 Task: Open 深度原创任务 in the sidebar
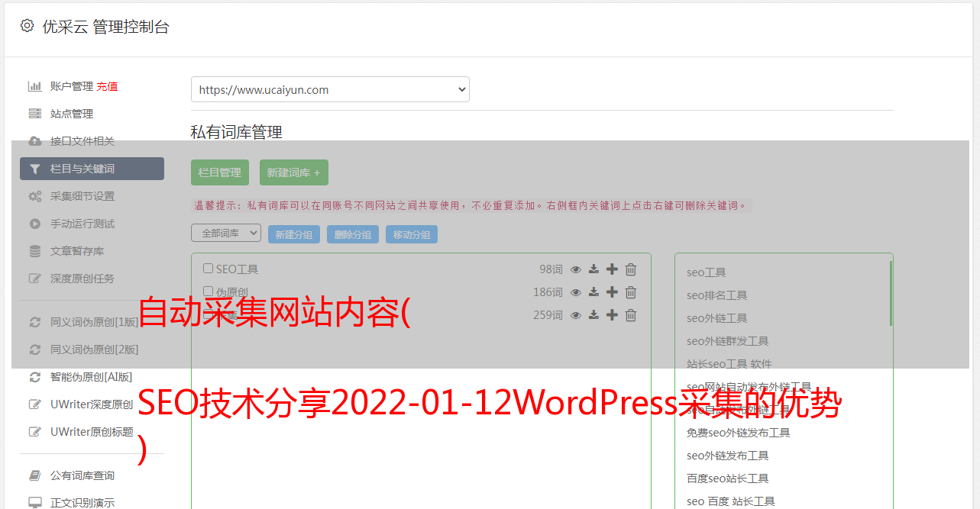pos(82,279)
